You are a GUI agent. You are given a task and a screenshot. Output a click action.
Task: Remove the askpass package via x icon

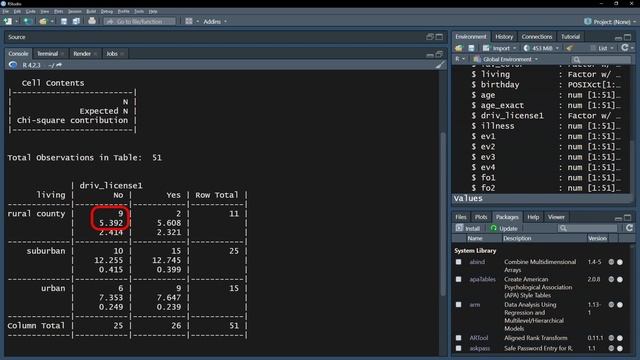coord(620,349)
